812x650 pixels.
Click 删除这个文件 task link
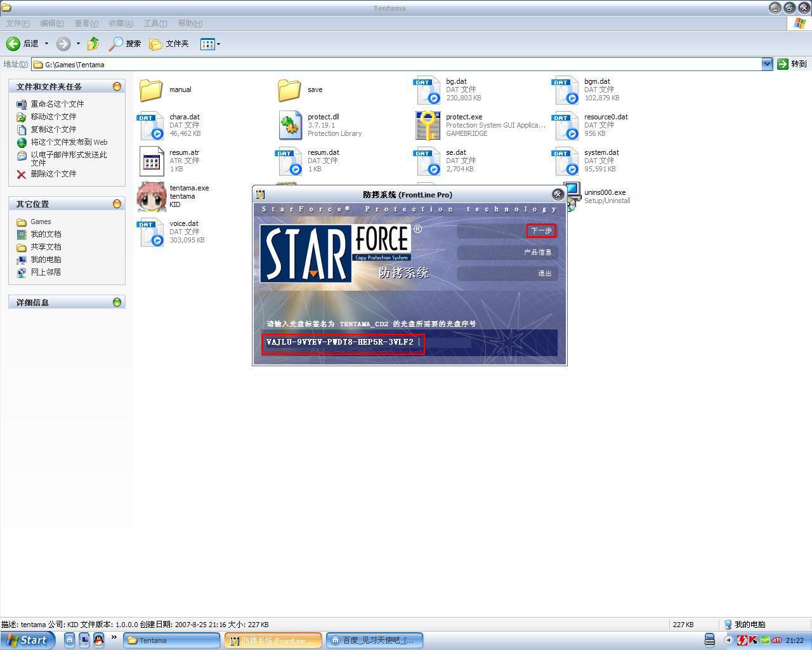pyautogui.click(x=53, y=174)
